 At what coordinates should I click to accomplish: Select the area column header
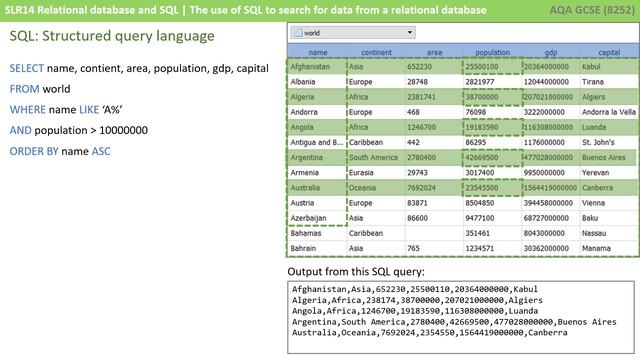[x=434, y=52]
